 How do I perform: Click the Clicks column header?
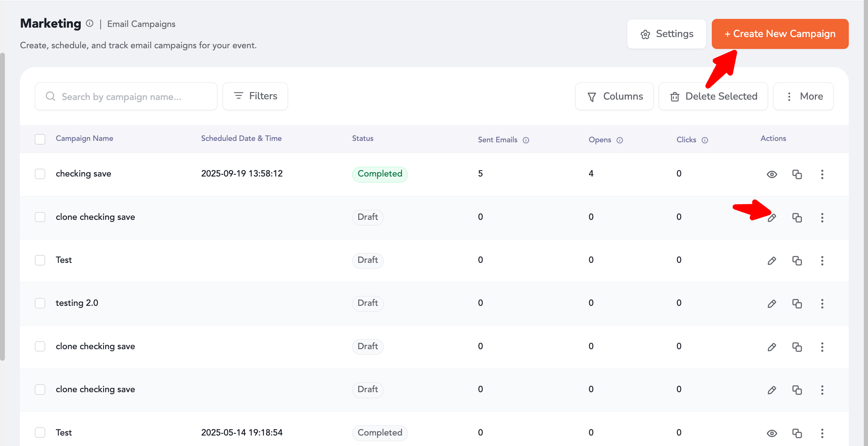click(686, 140)
